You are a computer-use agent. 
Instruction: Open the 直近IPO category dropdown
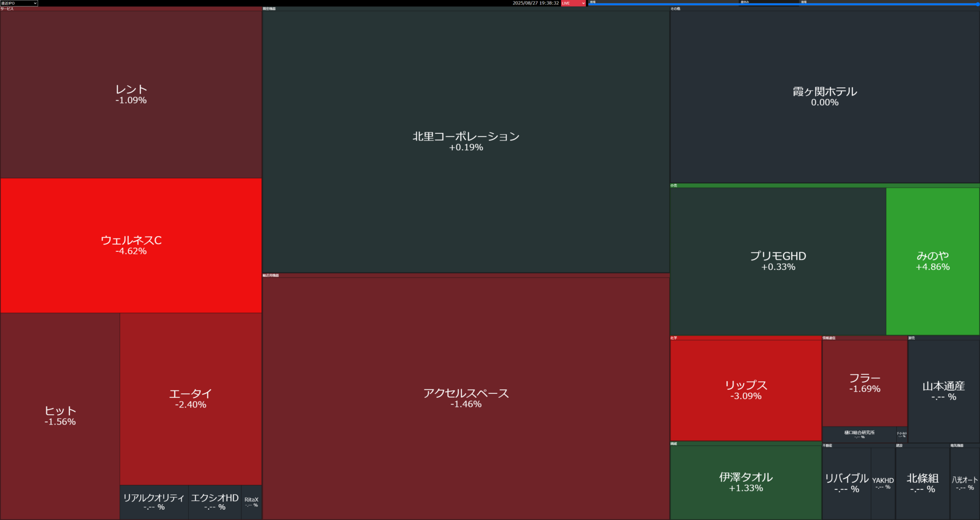coord(19,3)
